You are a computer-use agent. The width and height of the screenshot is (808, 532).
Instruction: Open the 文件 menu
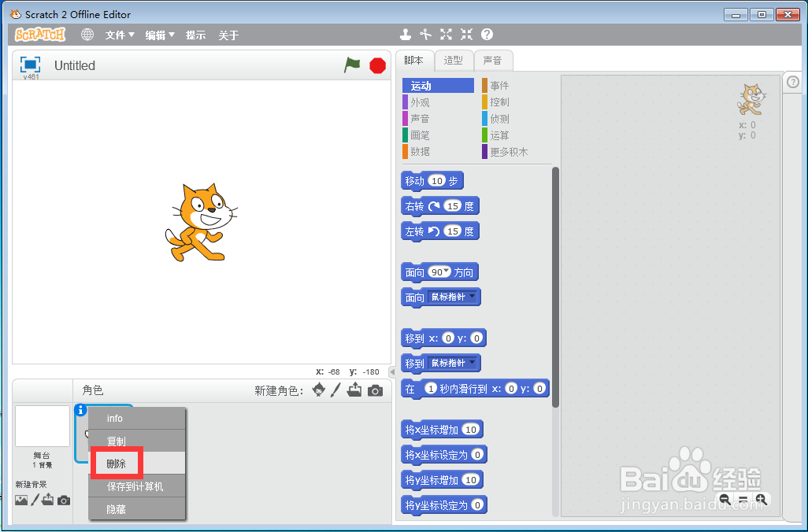pyautogui.click(x=120, y=35)
